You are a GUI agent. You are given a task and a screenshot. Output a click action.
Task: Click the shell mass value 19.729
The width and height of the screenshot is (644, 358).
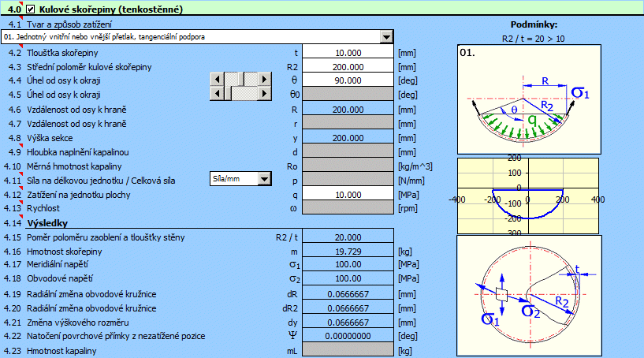point(348,251)
